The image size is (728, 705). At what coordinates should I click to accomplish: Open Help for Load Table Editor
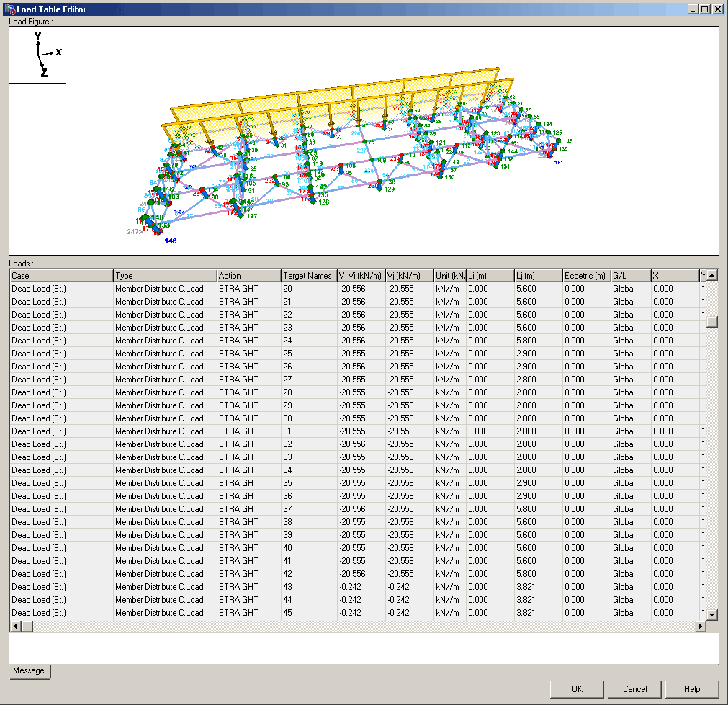pos(692,689)
